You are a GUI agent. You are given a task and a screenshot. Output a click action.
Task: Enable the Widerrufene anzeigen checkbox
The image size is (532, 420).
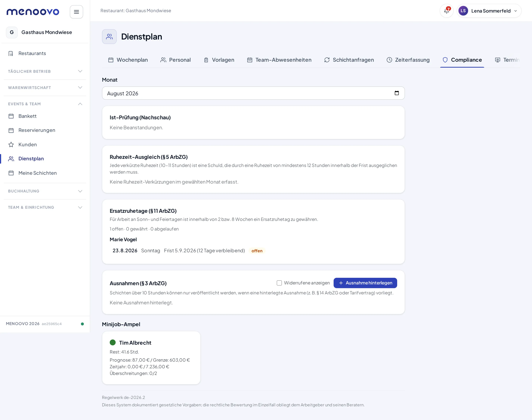point(279,283)
